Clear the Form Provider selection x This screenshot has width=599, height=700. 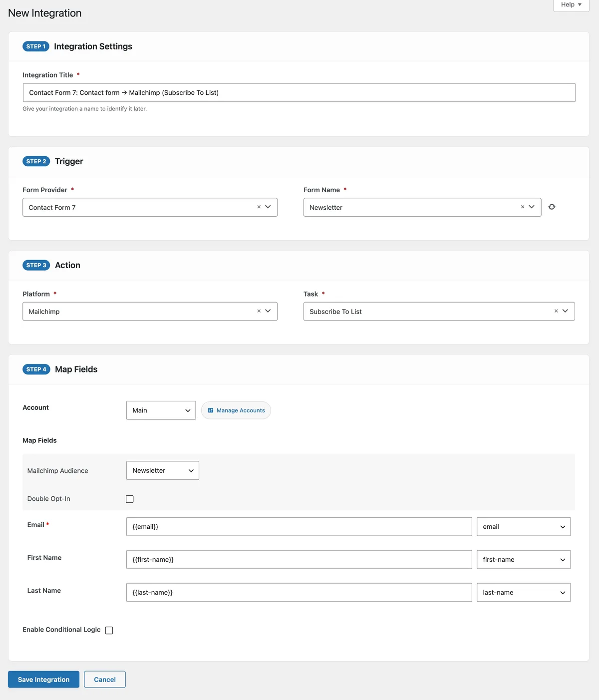coord(259,207)
